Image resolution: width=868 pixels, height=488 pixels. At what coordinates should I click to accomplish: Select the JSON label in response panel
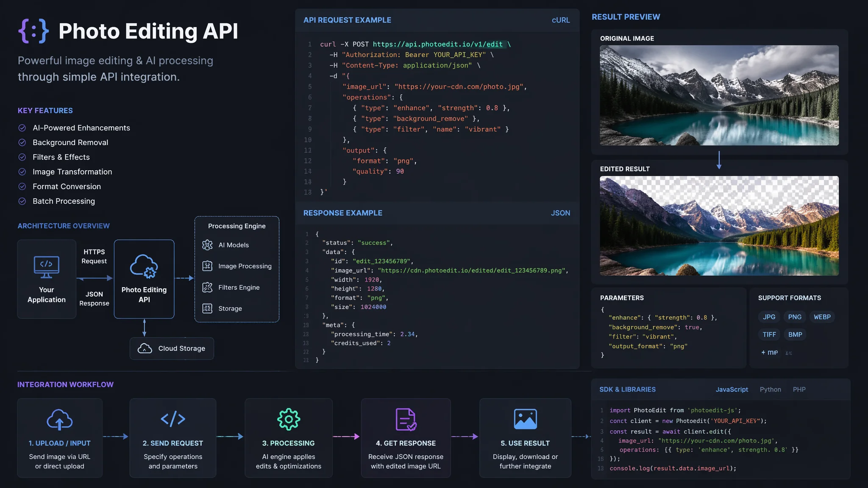click(560, 213)
